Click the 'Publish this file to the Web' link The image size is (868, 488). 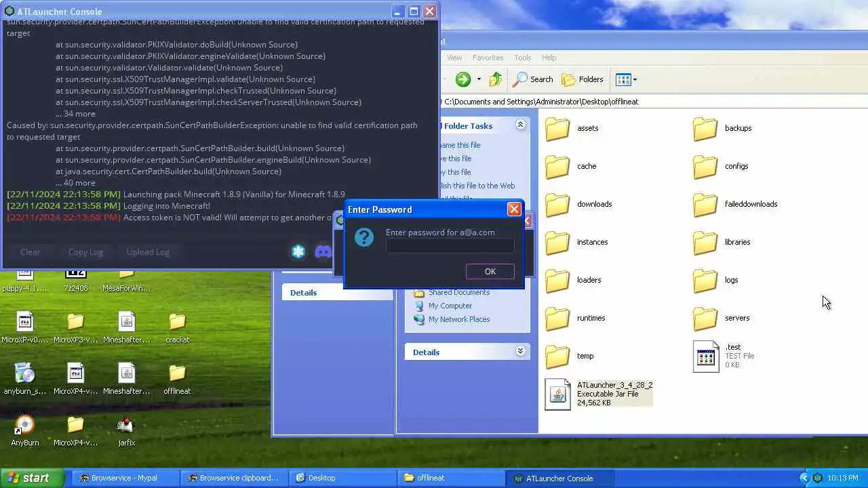tap(477, 186)
